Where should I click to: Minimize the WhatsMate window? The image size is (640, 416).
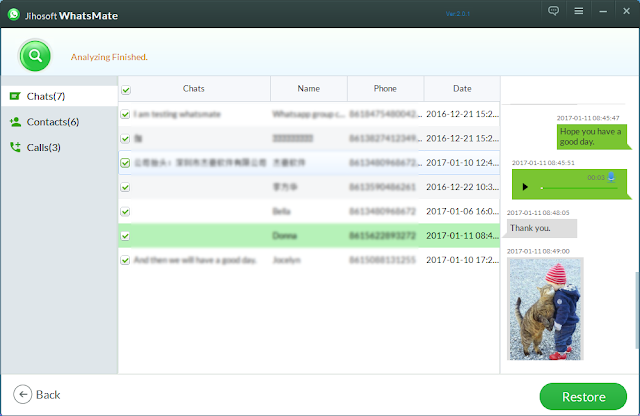pyautogui.click(x=603, y=11)
